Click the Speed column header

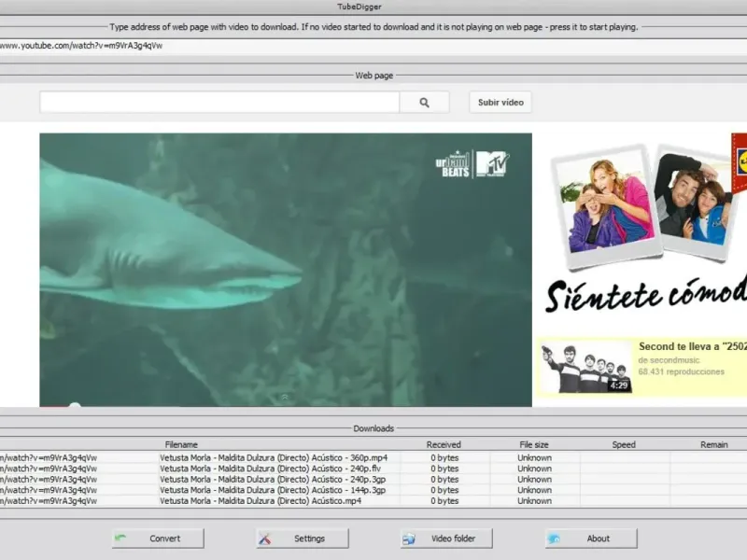[x=624, y=444]
